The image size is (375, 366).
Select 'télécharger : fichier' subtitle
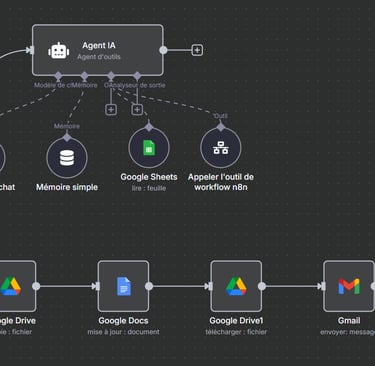236,332
